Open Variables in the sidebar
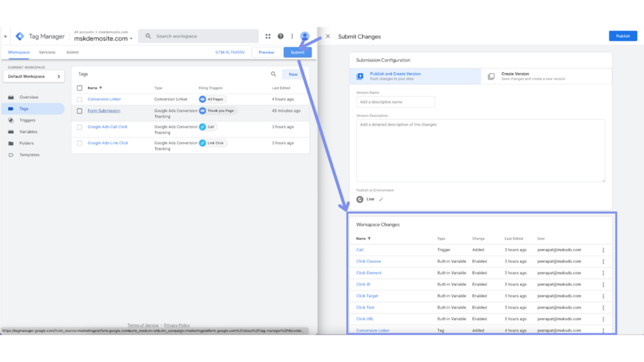 click(x=28, y=132)
